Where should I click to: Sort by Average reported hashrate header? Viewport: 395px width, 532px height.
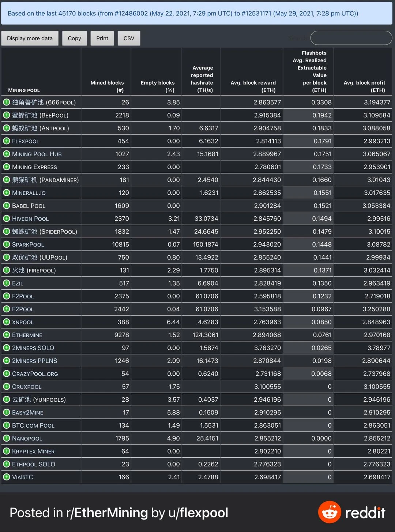pos(201,72)
